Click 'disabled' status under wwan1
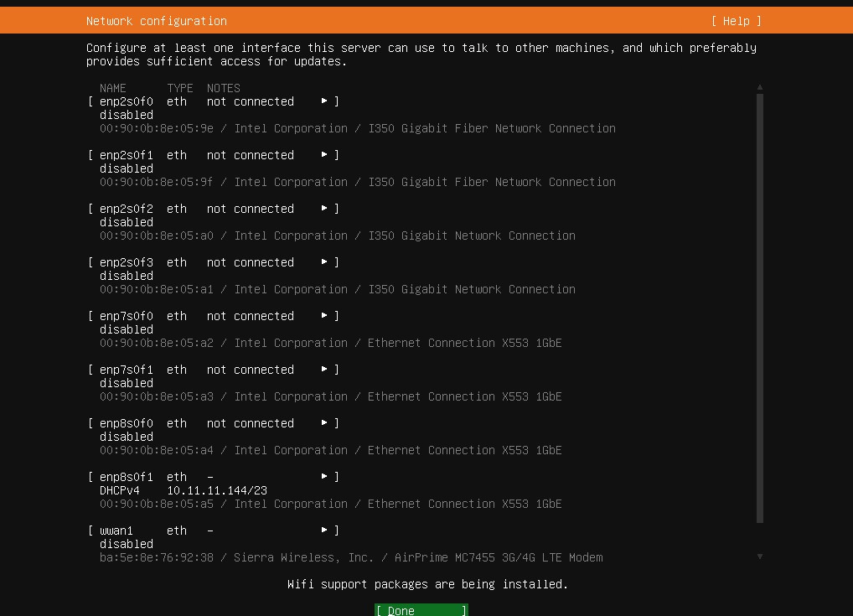Image resolution: width=853 pixels, height=616 pixels. (127, 544)
